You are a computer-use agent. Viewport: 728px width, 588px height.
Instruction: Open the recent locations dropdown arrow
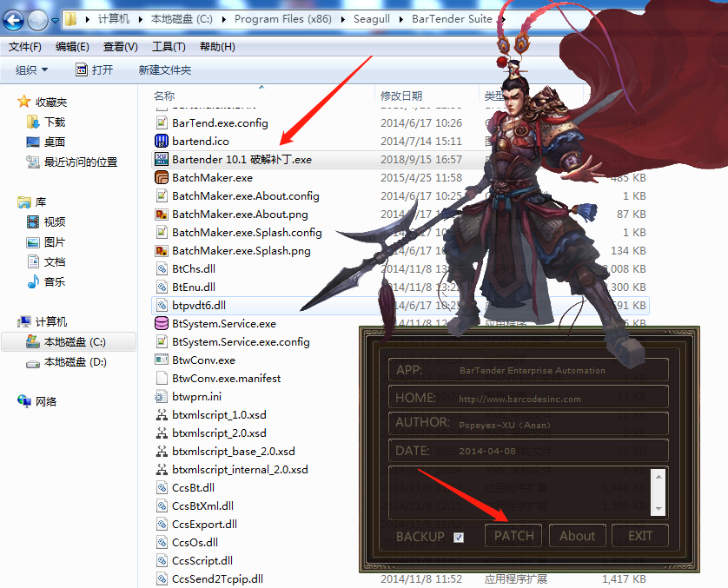pos(55,21)
